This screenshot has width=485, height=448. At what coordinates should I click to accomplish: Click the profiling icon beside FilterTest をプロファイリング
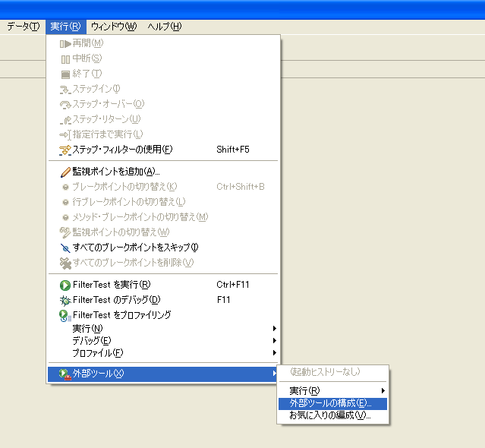[x=65, y=315]
